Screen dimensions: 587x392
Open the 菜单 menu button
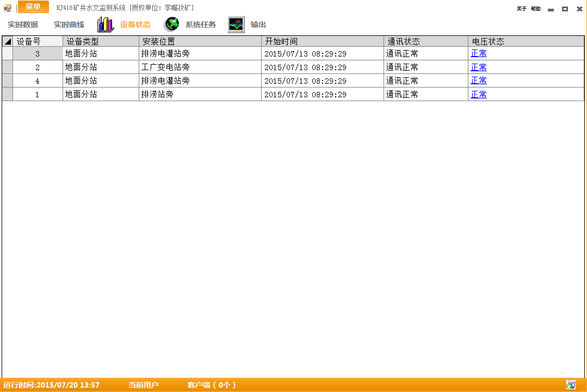(x=33, y=7)
